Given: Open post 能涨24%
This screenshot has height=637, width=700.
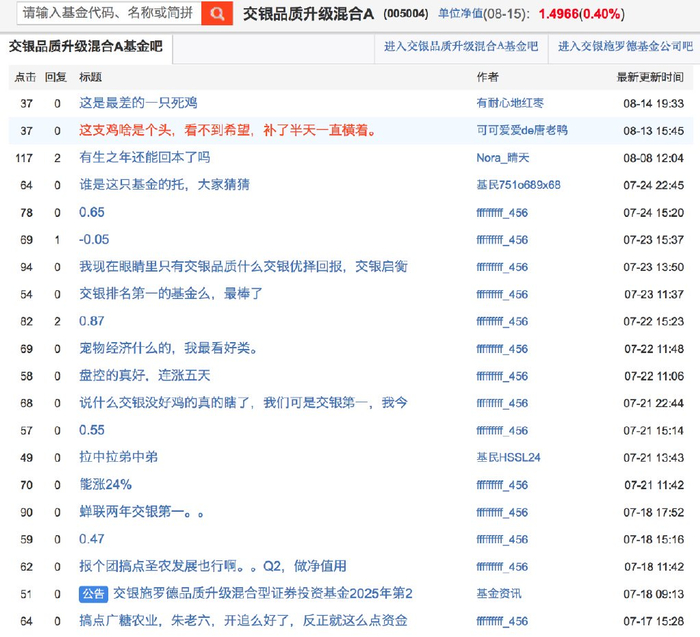Looking at the screenshot, I should (105, 485).
